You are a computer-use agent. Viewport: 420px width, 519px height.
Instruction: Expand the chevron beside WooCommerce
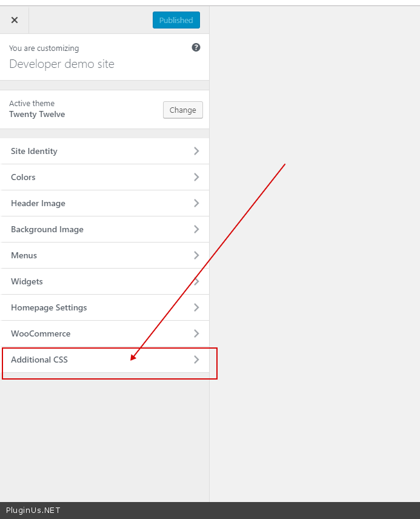pyautogui.click(x=196, y=333)
